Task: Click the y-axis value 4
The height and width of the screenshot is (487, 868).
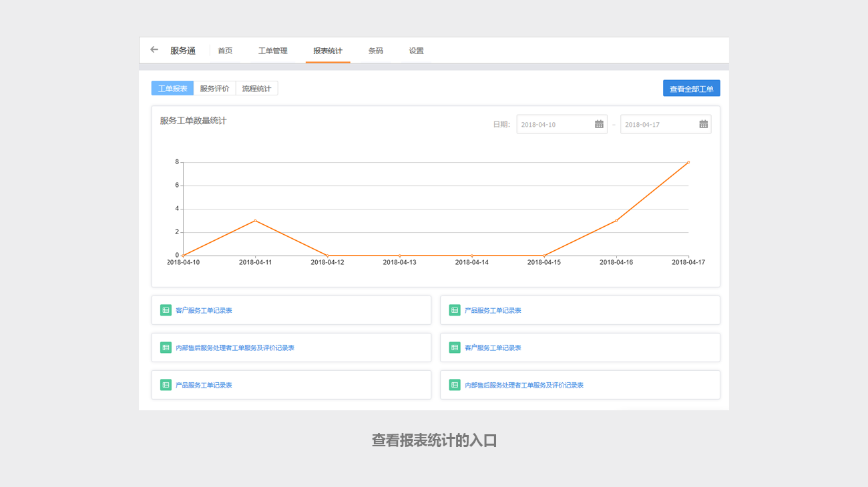Action: [177, 208]
